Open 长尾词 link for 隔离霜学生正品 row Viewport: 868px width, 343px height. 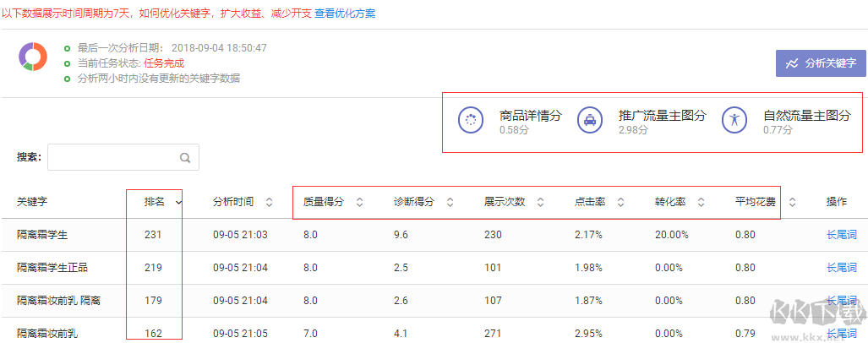(841, 268)
